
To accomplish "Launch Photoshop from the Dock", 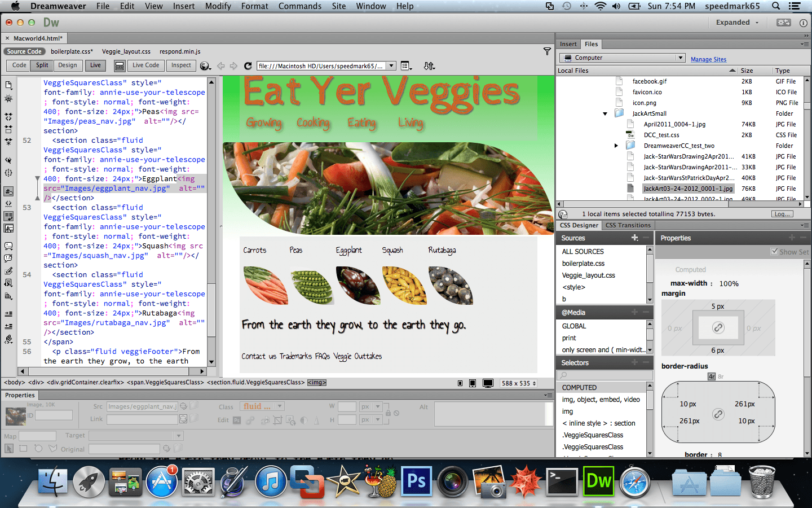I will pyautogui.click(x=416, y=481).
